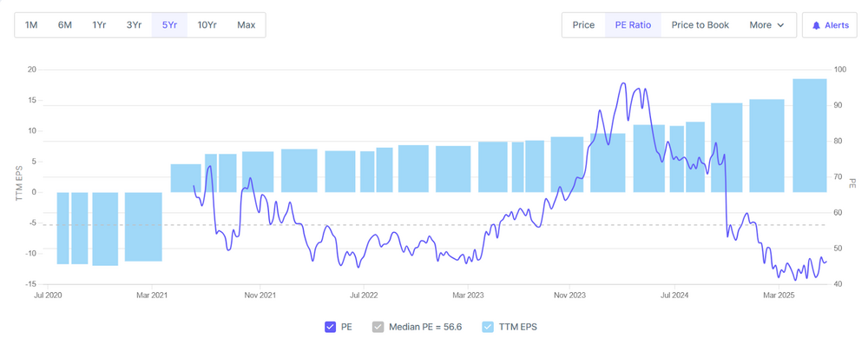Toggle the TTM EPS checkbox
This screenshot has height=352, width=868.
click(x=488, y=327)
